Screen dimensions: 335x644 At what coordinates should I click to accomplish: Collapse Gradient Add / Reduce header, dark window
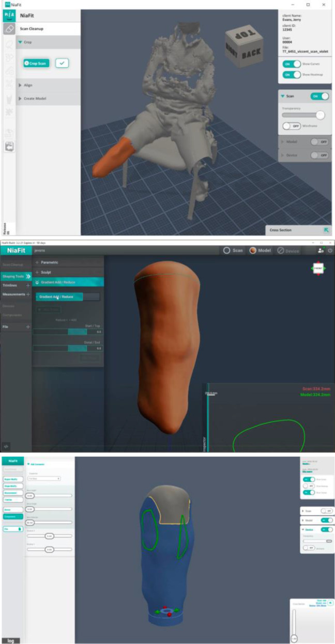click(x=68, y=282)
